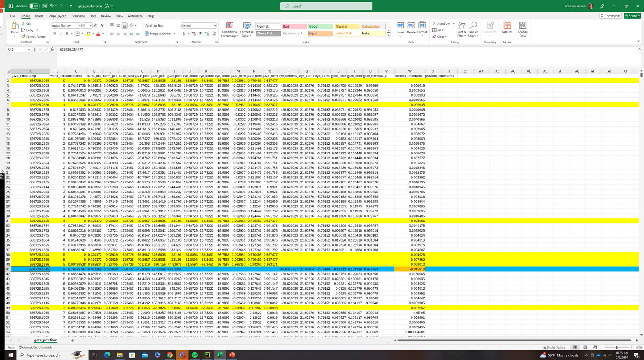Open the Data ribbon tab

point(93,16)
